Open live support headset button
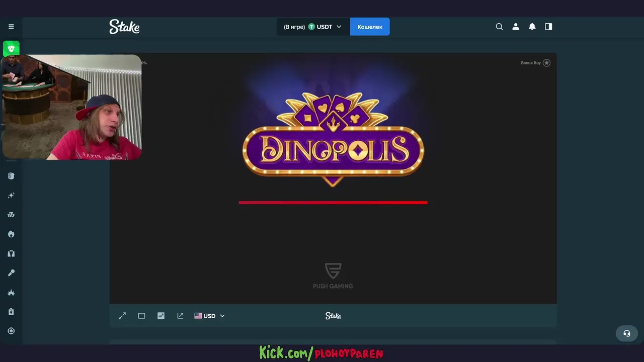Viewport: 644px width, 362px height. (x=627, y=333)
